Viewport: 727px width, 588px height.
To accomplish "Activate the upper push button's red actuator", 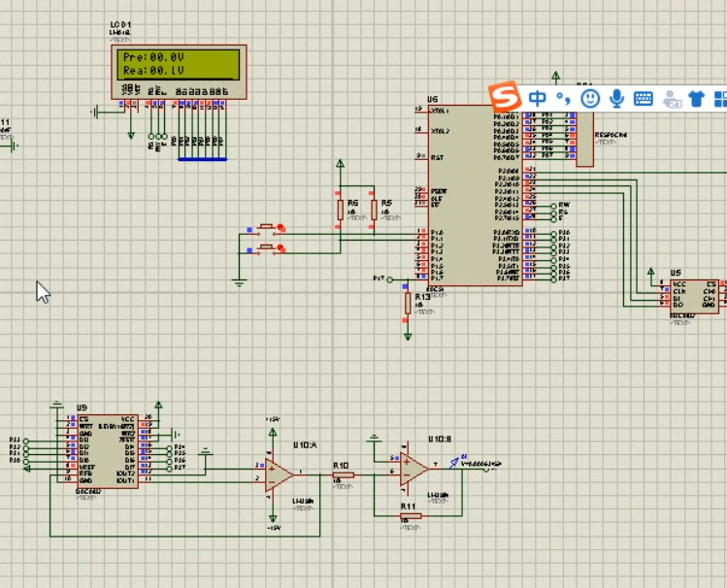I will click(x=281, y=227).
